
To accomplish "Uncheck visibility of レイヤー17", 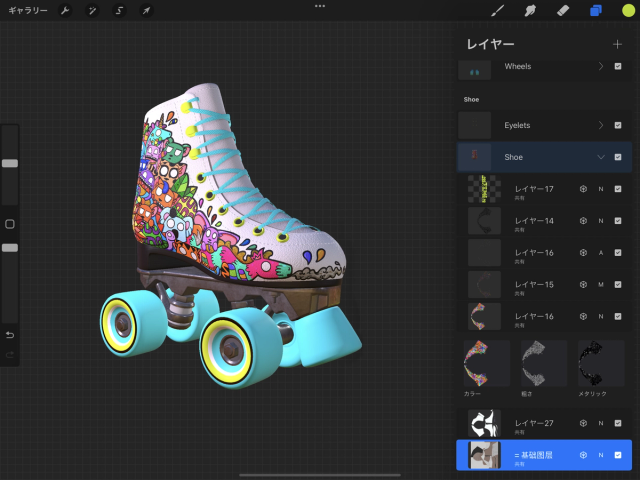I will [x=617, y=189].
